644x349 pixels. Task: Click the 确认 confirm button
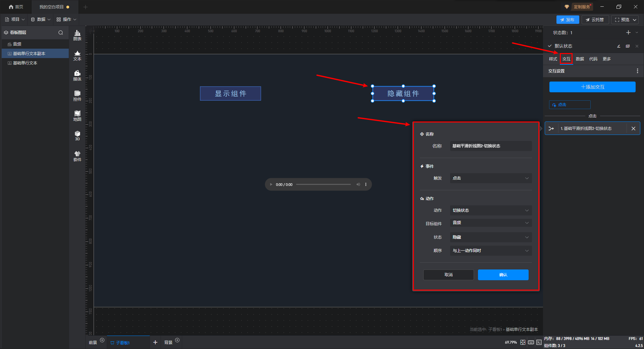503,275
